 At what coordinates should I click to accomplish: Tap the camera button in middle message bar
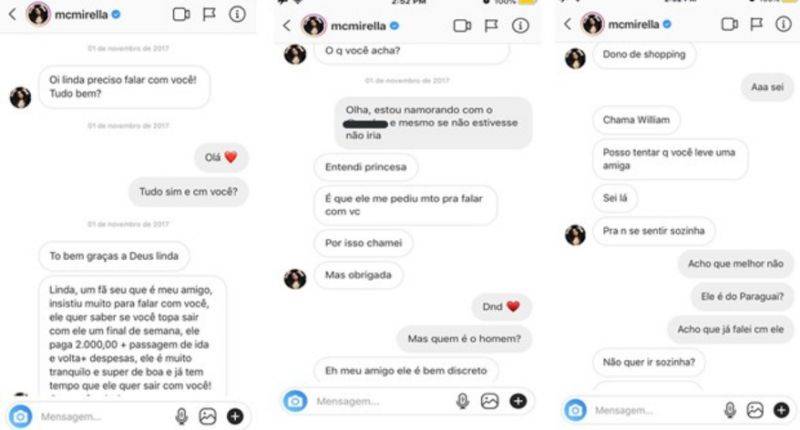pyautogui.click(x=295, y=401)
